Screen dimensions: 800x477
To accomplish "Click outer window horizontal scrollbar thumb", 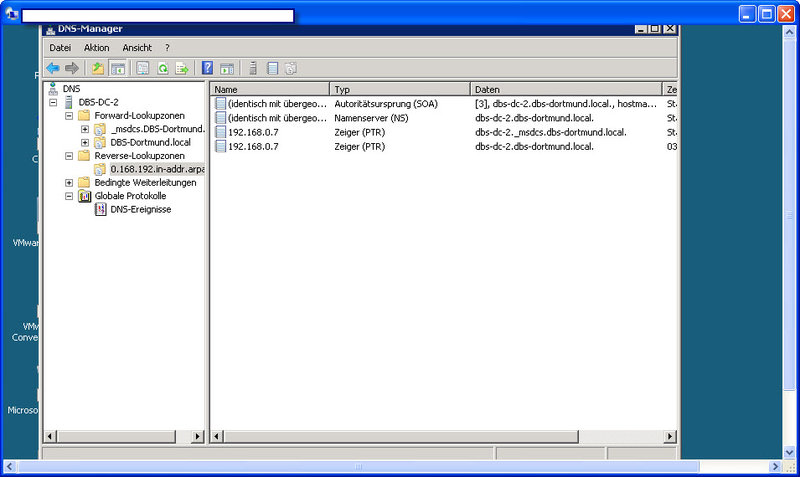I will [x=358, y=466].
